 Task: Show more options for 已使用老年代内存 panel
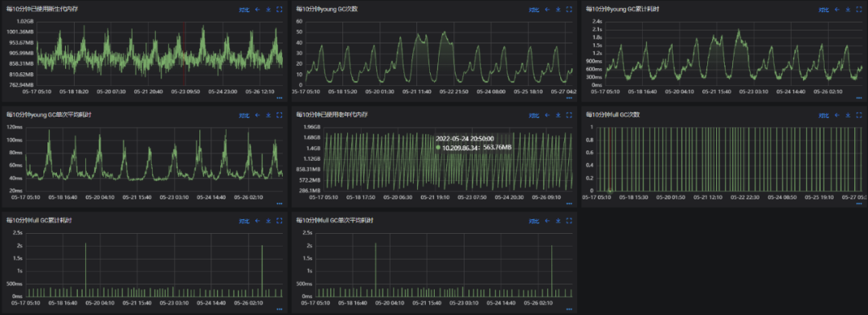[569, 204]
